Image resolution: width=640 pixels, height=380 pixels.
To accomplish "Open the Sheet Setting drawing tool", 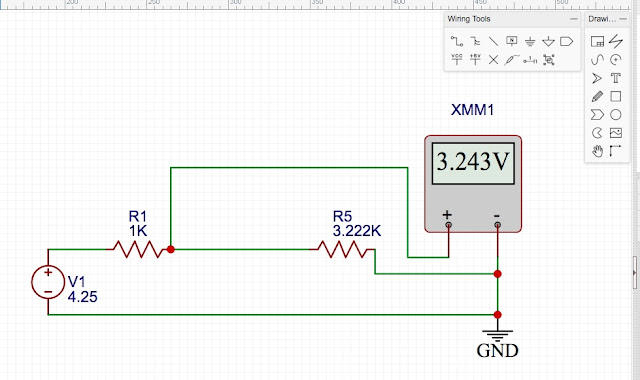I will pos(597,41).
